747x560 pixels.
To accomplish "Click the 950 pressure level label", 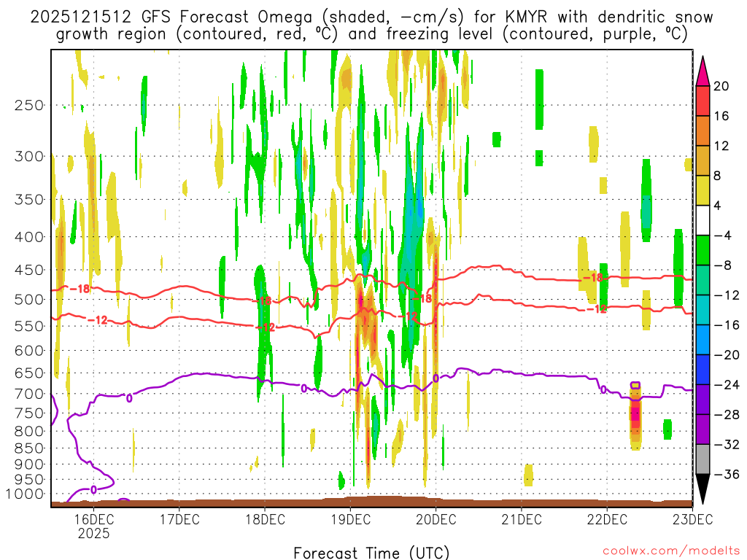I will [x=29, y=480].
